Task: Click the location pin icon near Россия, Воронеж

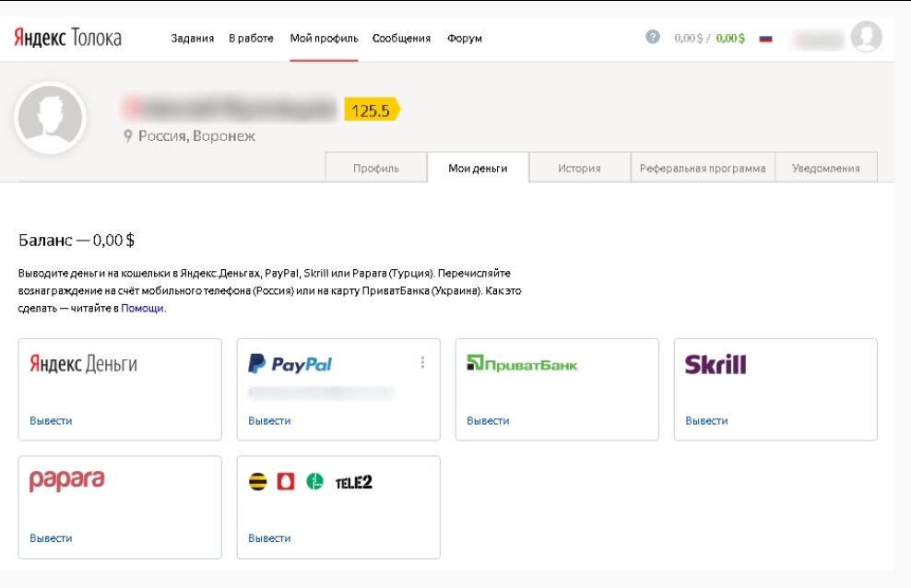Action: click(128, 136)
